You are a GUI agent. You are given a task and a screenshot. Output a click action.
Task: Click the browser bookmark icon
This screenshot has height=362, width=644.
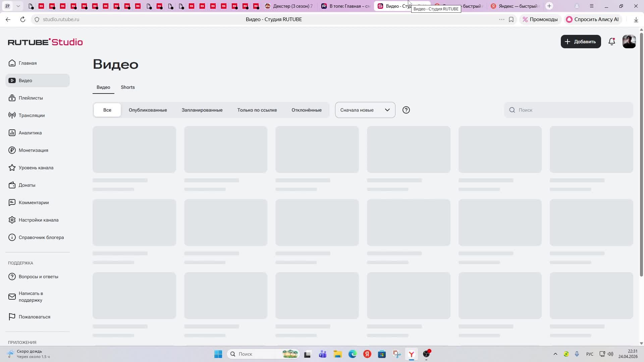coord(511,19)
